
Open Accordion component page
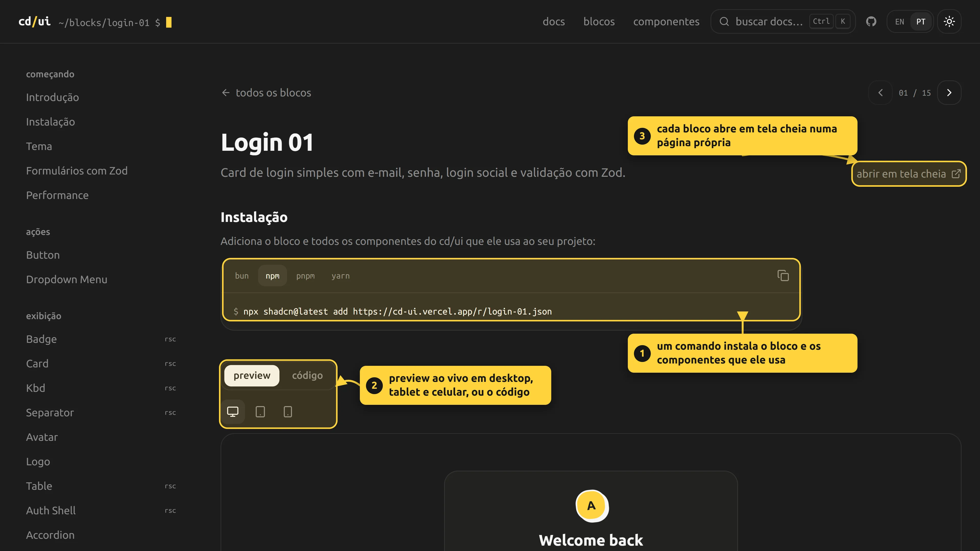51,535
